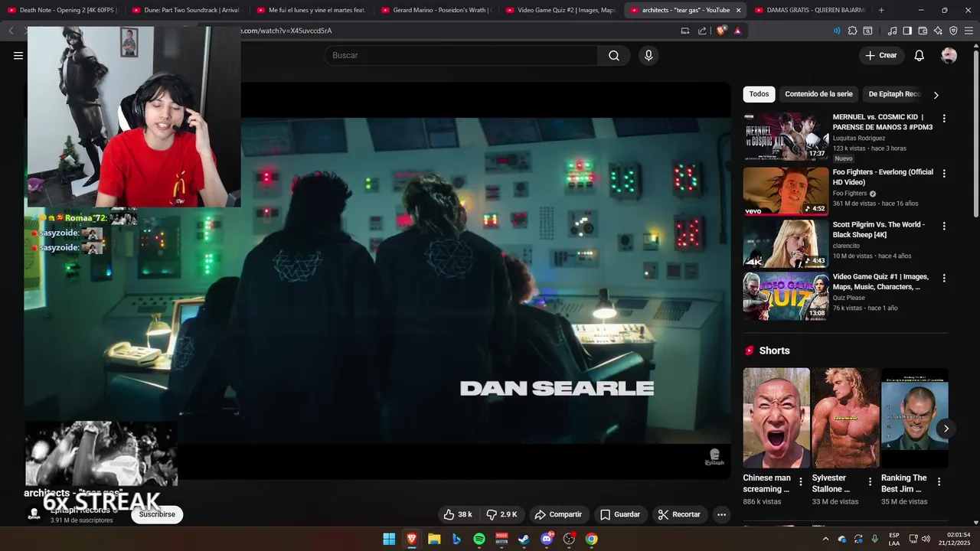Image resolution: width=980 pixels, height=551 pixels.
Task: Open Brave VPN shield icon
Action: (x=953, y=31)
